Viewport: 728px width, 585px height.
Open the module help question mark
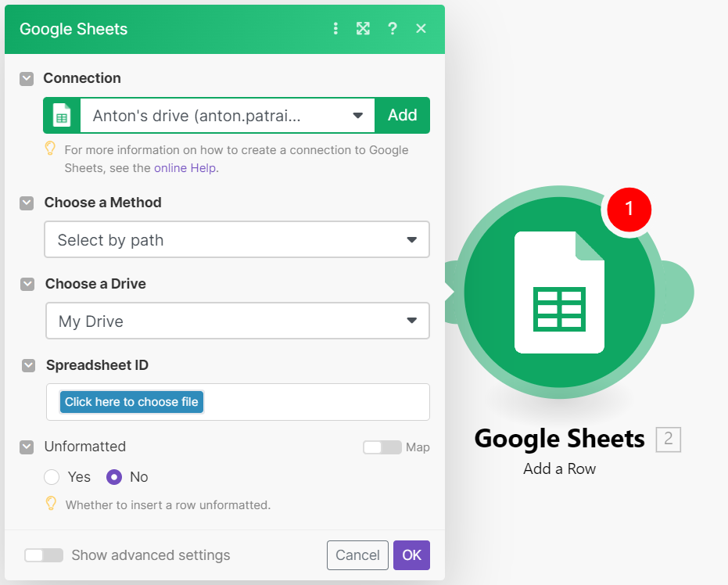point(392,28)
